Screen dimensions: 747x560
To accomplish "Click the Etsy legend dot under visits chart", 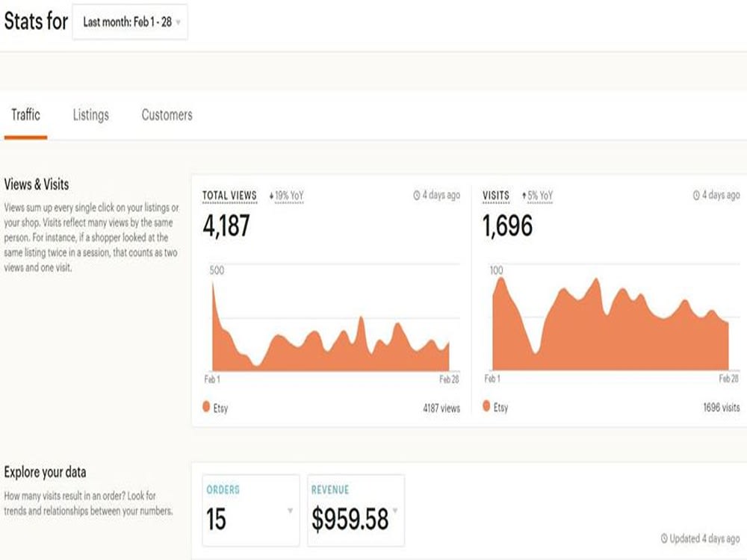I will tap(486, 406).
